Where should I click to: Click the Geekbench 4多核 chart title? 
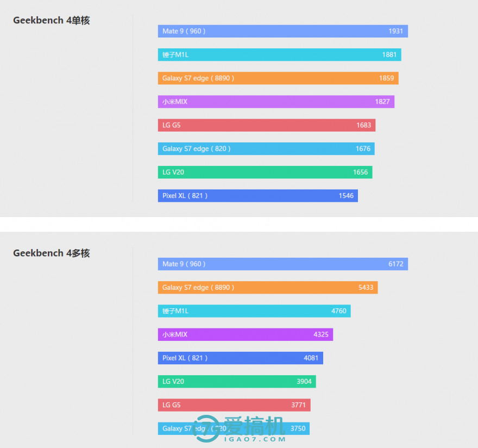(x=52, y=253)
